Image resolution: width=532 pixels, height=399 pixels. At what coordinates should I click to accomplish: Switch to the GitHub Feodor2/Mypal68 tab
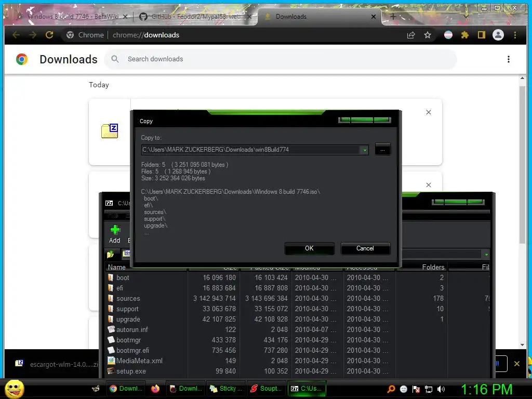pyautogui.click(x=195, y=16)
